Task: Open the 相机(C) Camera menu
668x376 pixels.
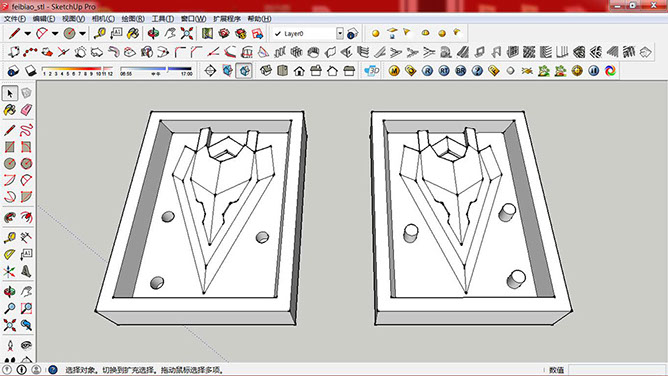Action: (103, 19)
